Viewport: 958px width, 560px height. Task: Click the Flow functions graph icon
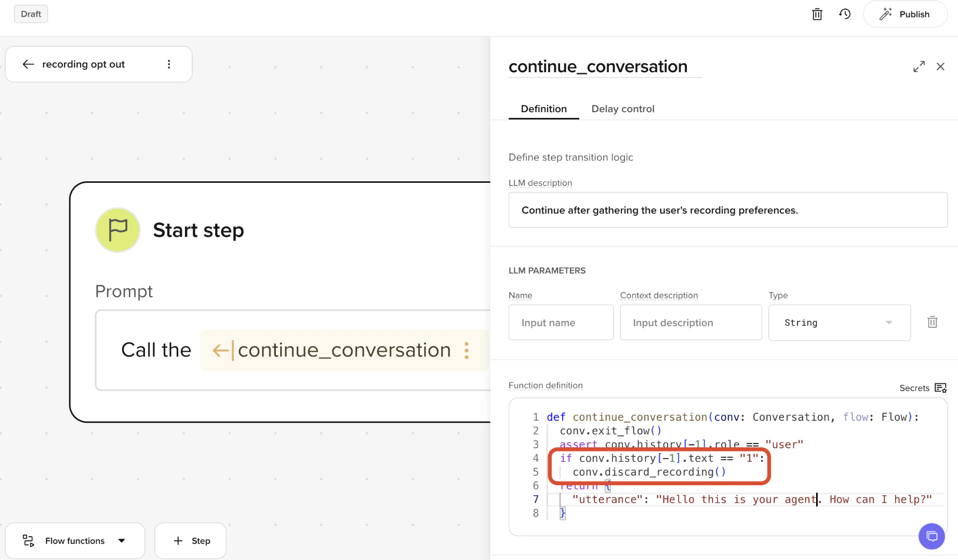tap(29, 540)
